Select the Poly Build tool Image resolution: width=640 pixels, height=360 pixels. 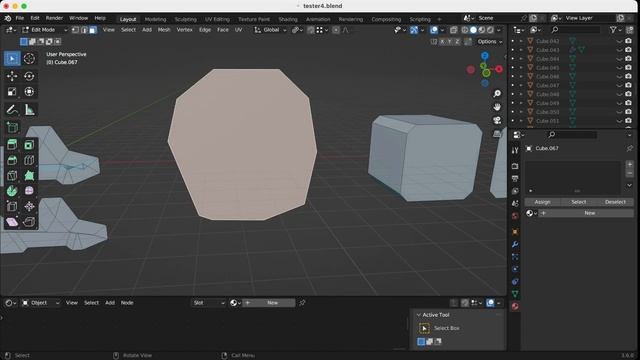[29, 176]
